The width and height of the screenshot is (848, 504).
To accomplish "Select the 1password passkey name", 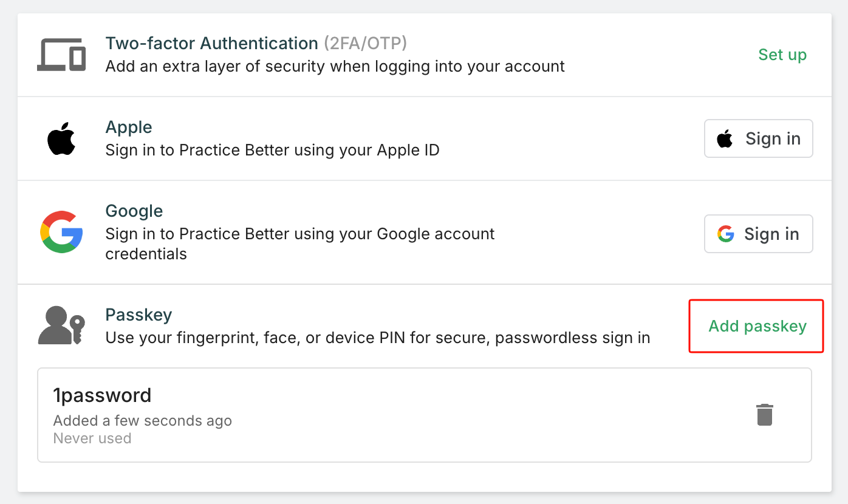I will pos(102,395).
